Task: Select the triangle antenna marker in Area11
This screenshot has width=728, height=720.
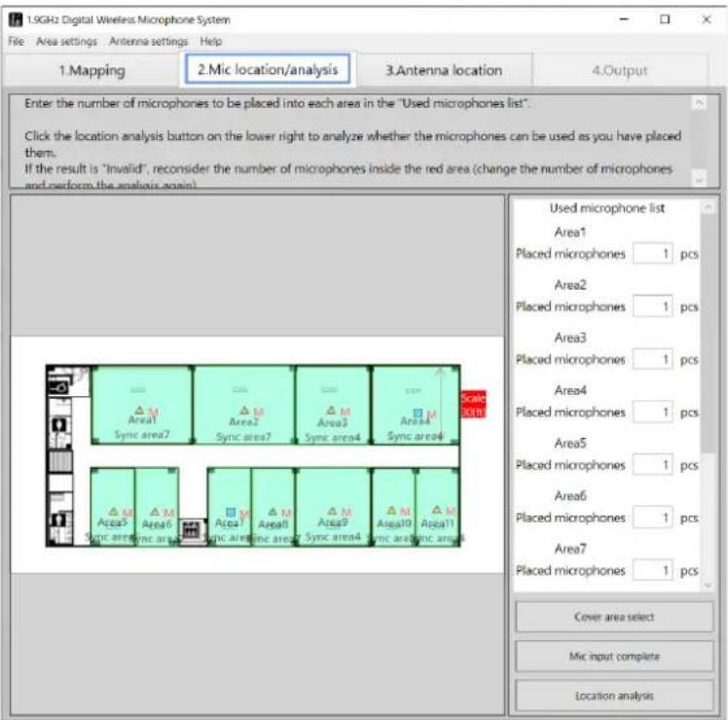Action: tap(437, 509)
